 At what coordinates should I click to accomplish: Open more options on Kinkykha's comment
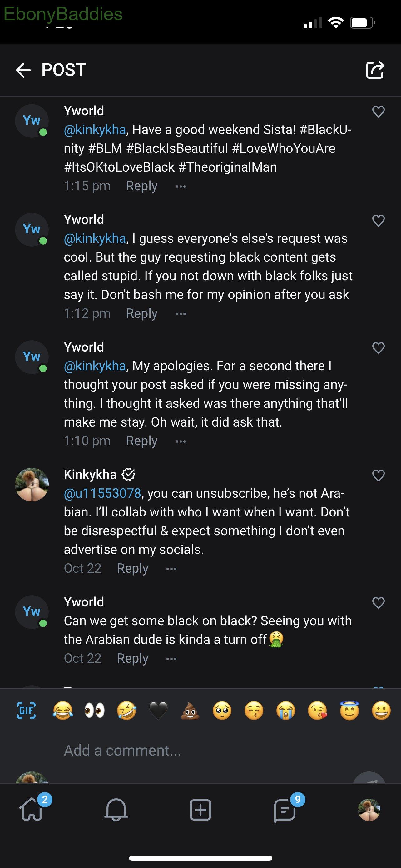tap(171, 569)
